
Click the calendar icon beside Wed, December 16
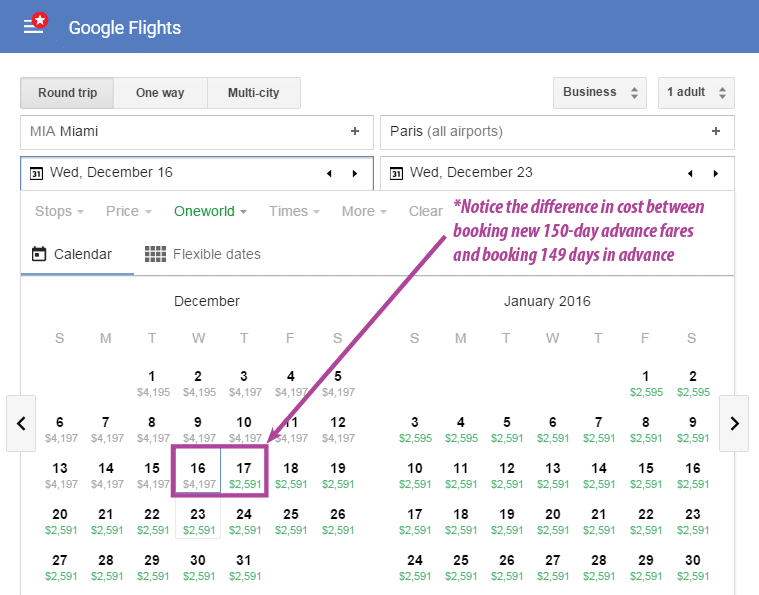(x=36, y=173)
